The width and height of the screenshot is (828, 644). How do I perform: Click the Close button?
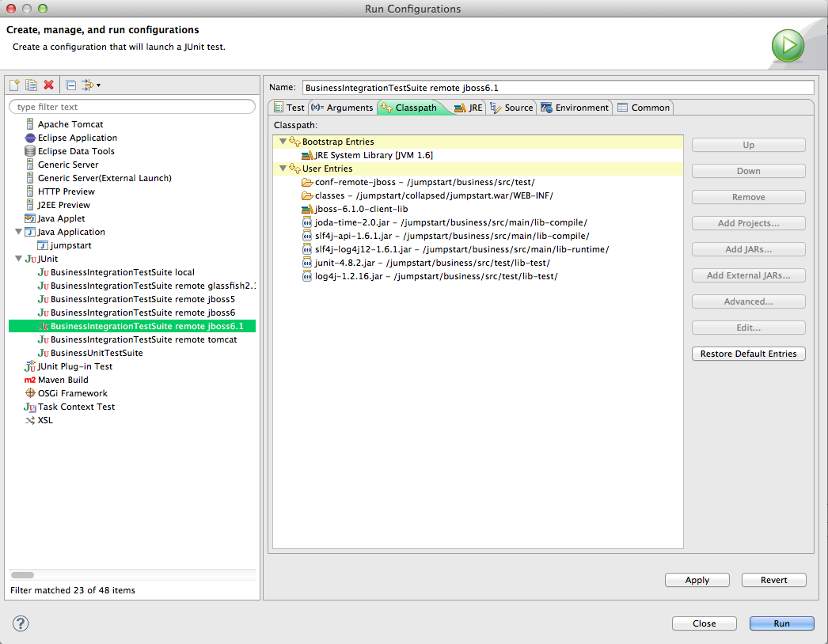[x=704, y=623]
